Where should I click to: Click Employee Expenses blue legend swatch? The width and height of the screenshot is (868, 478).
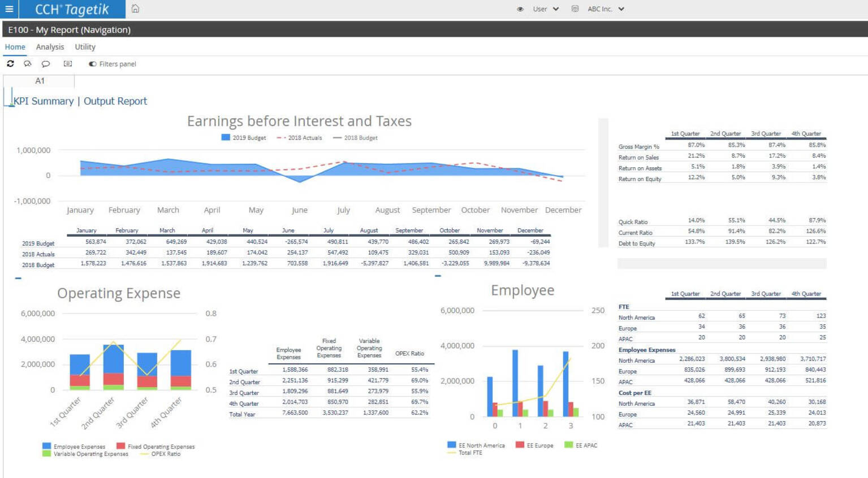[46, 446]
